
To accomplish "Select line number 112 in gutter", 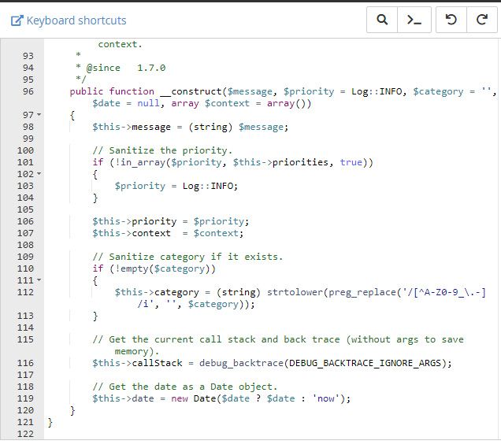I will click(x=25, y=292).
